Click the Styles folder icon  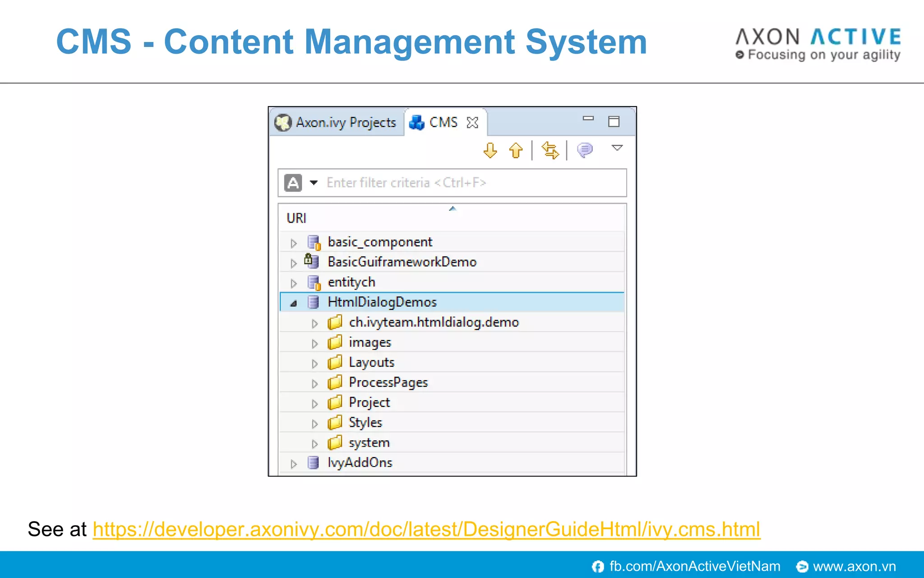(335, 423)
